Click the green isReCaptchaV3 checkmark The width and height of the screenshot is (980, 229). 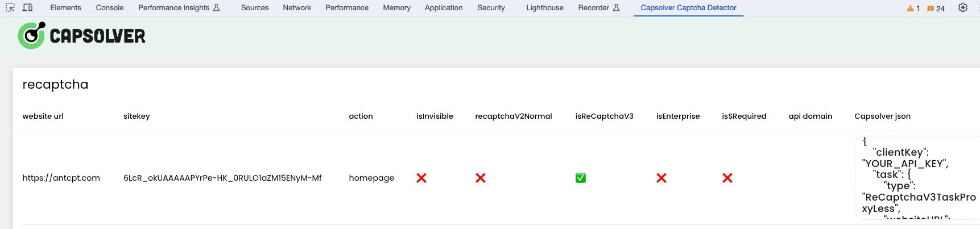580,178
